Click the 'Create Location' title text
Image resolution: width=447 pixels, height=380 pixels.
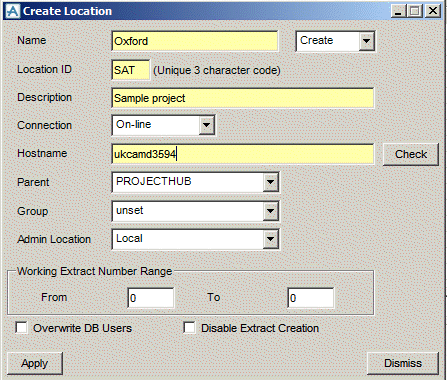(67, 11)
